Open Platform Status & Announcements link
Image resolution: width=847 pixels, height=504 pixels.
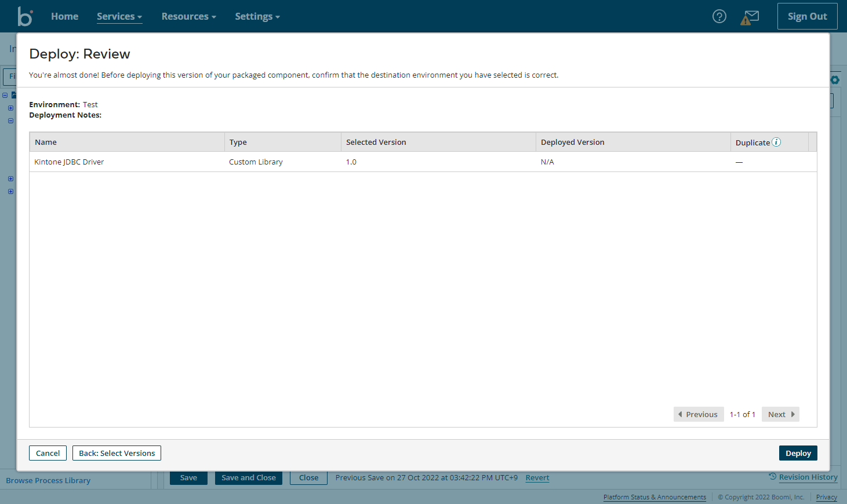655,497
